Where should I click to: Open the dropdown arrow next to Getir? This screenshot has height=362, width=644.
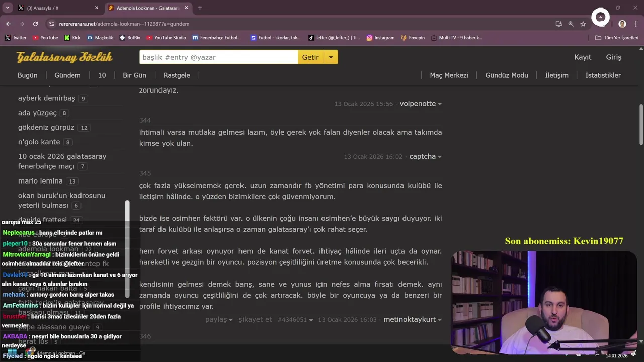click(331, 57)
